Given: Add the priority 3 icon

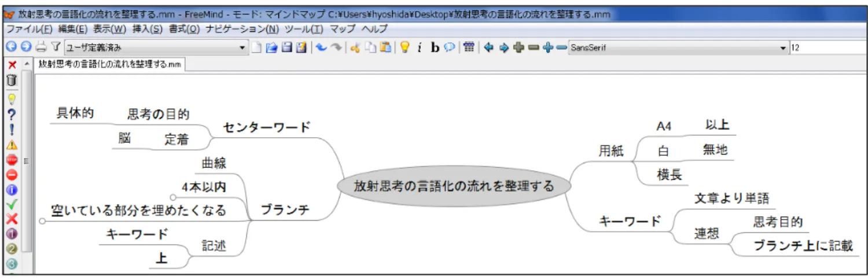Looking at the screenshot, I should pos(12,263).
